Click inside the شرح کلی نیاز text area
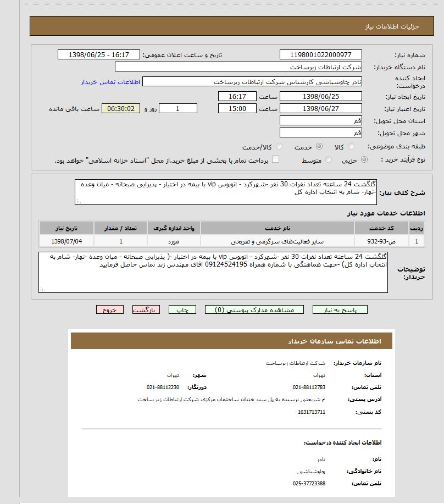 tap(225, 192)
